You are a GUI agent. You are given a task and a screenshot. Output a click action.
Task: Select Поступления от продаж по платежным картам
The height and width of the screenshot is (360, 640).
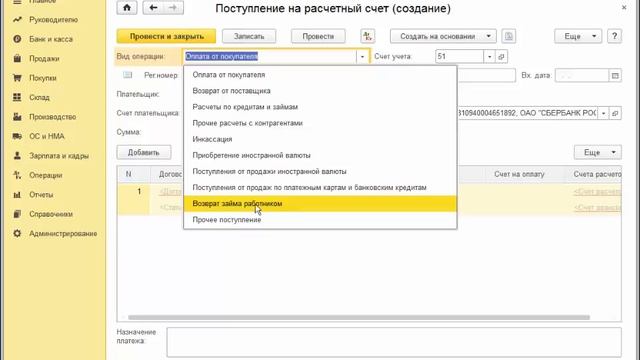(x=320, y=187)
